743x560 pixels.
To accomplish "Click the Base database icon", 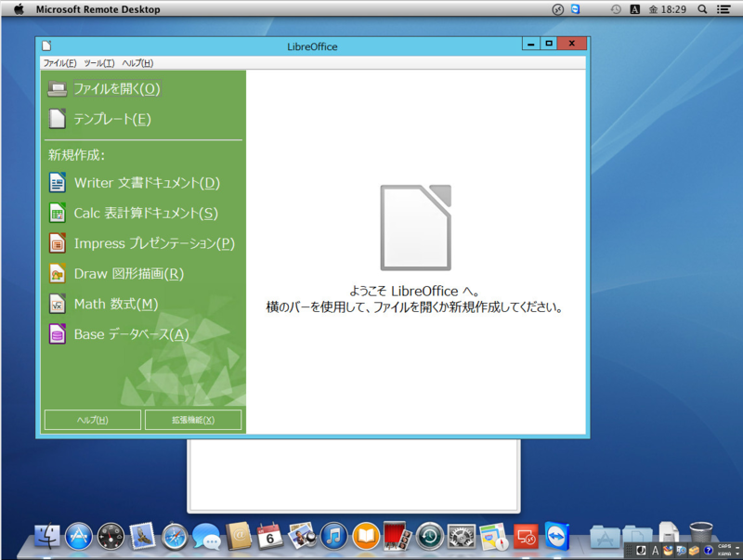I will 58,334.
